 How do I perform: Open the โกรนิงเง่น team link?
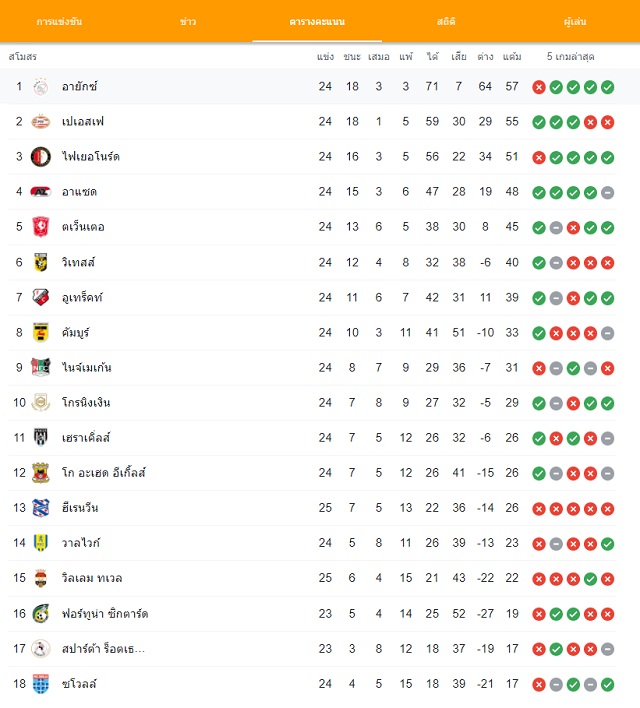pos(86,403)
